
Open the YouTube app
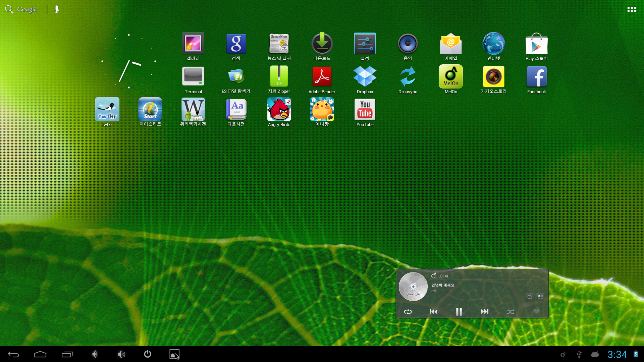click(365, 112)
